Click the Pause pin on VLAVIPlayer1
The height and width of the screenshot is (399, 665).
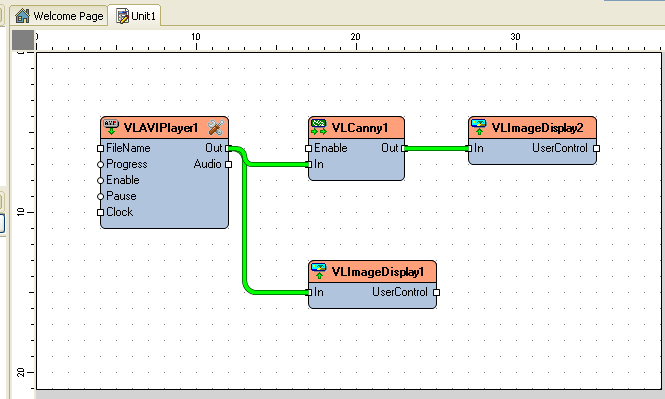(101, 197)
